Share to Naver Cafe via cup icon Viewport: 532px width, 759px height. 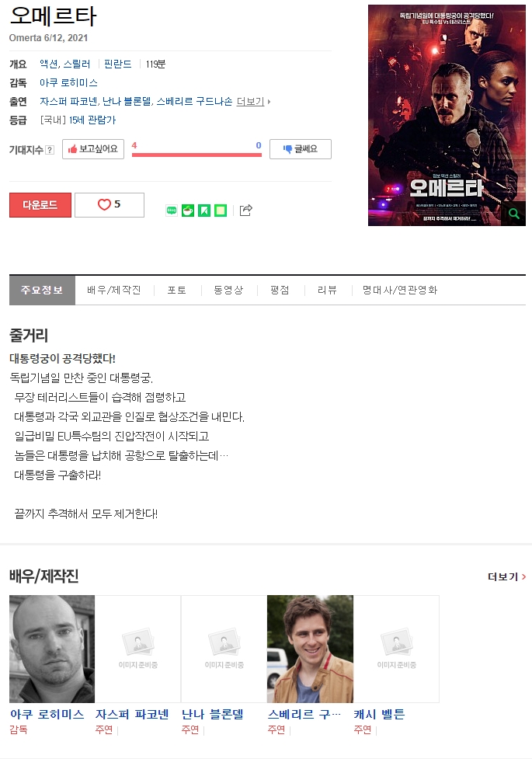tap(188, 210)
